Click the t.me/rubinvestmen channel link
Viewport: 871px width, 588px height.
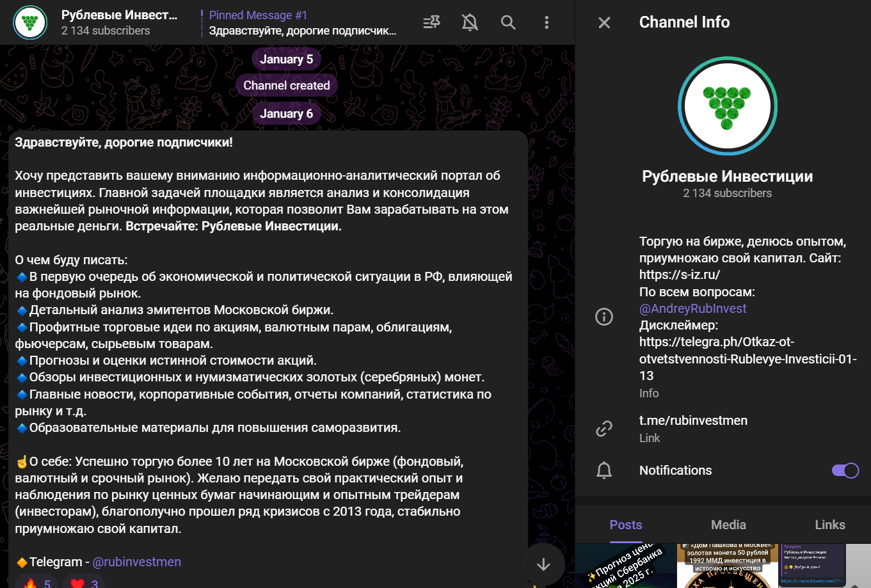tap(693, 420)
